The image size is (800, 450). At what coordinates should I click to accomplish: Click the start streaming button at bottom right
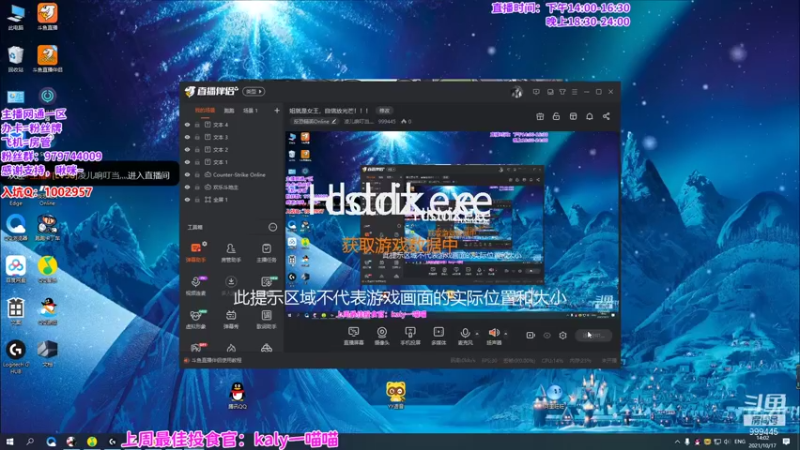(x=593, y=335)
